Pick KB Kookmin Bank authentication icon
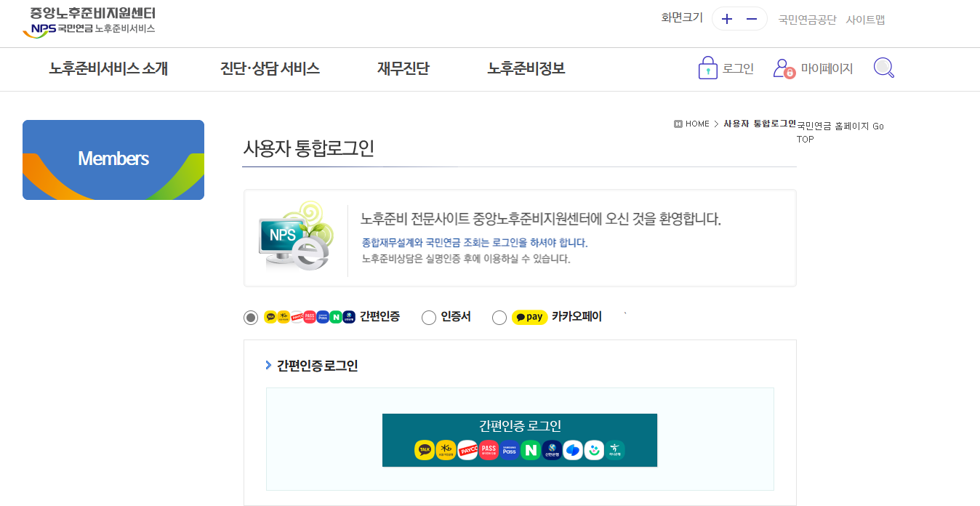This screenshot has width=980, height=506. 445,449
